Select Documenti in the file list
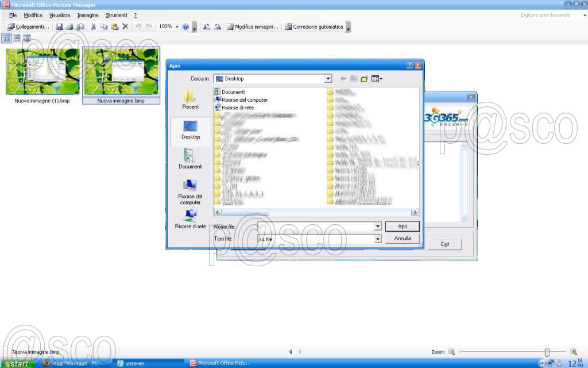588x368 pixels. pos(230,92)
